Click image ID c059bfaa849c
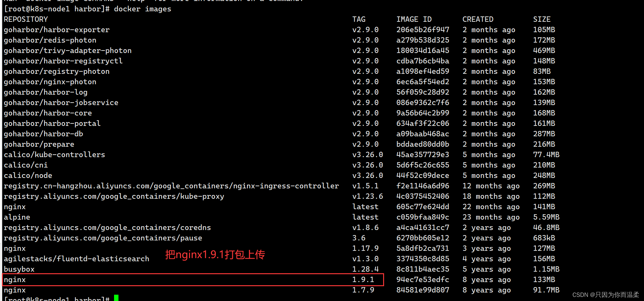Viewport: 644px width, 301px height. tap(423, 217)
